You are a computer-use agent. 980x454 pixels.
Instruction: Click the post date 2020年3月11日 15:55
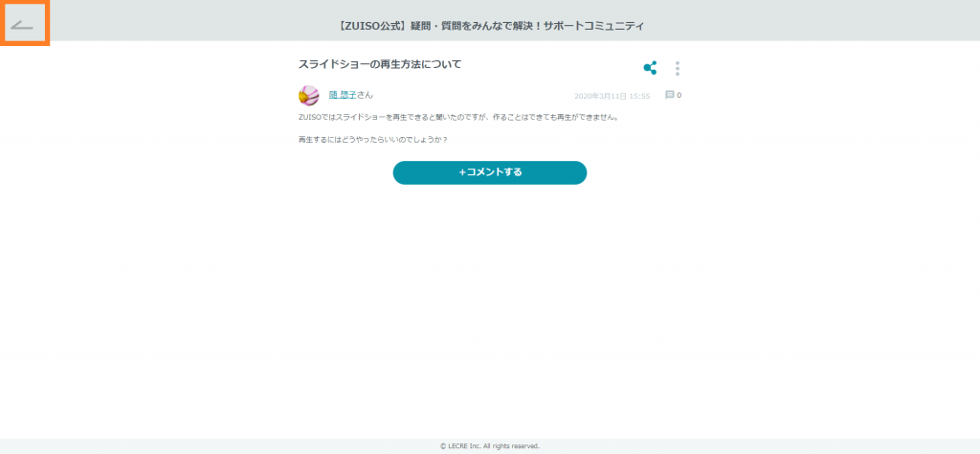point(612,96)
